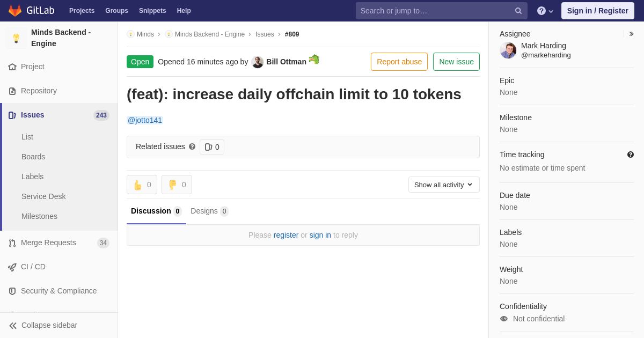
Task: Click the CI / CD rocket icon
Action: point(12,267)
